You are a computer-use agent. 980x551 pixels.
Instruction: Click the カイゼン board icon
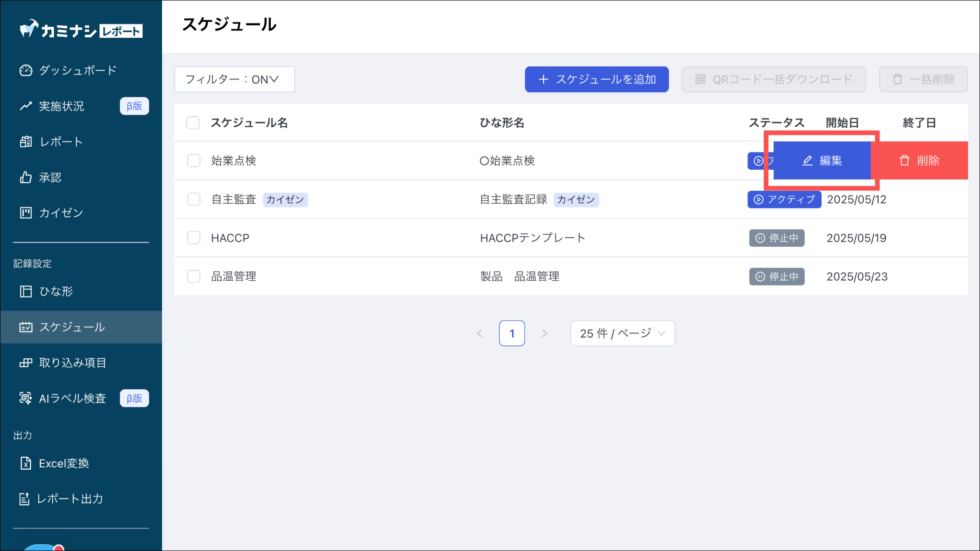(26, 213)
